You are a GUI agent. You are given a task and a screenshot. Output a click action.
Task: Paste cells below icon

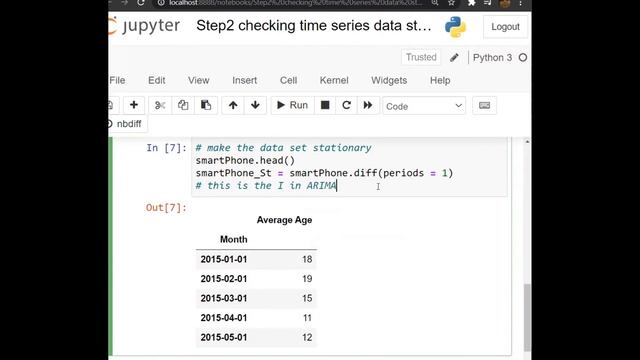[206, 105]
